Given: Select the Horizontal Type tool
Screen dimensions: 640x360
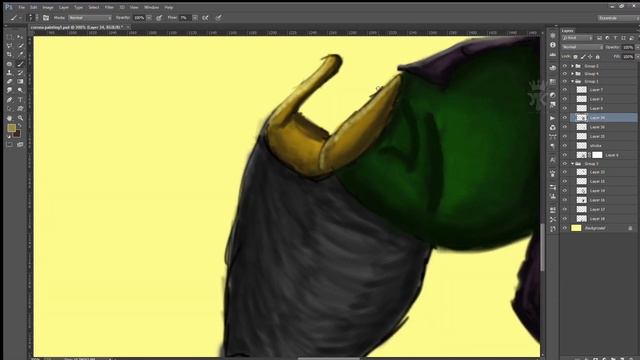Looking at the screenshot, I should 20,100.
